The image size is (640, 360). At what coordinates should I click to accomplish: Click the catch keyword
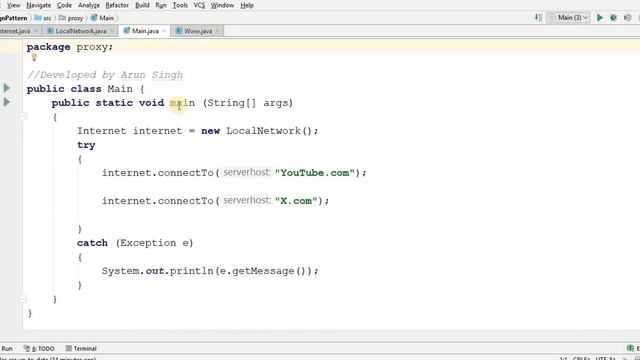[92, 243]
